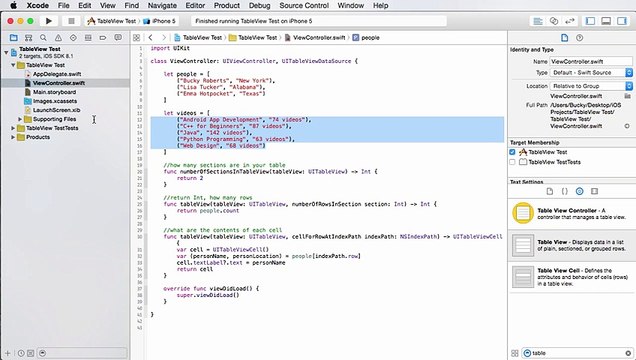Open the Product menu
The width and height of the screenshot is (636, 360).
pyautogui.click(x=227, y=6)
